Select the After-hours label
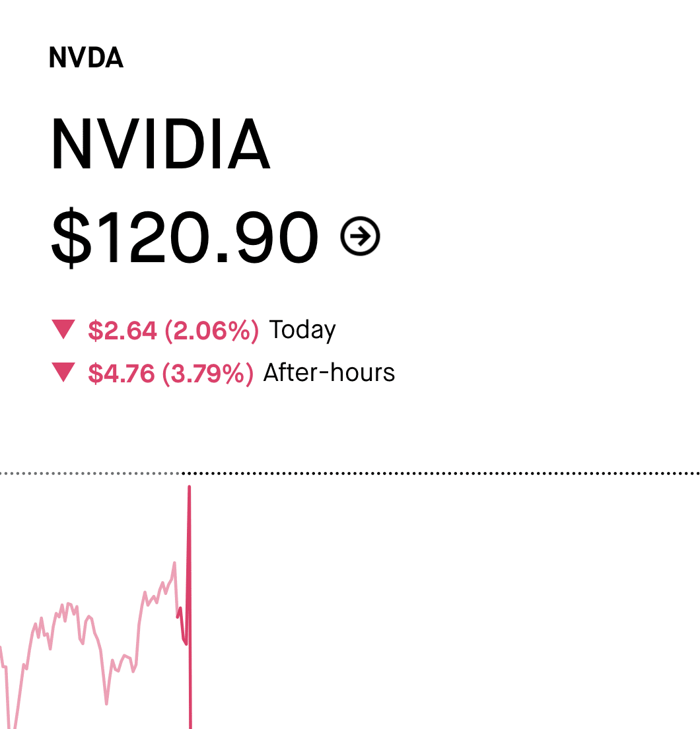 329,373
